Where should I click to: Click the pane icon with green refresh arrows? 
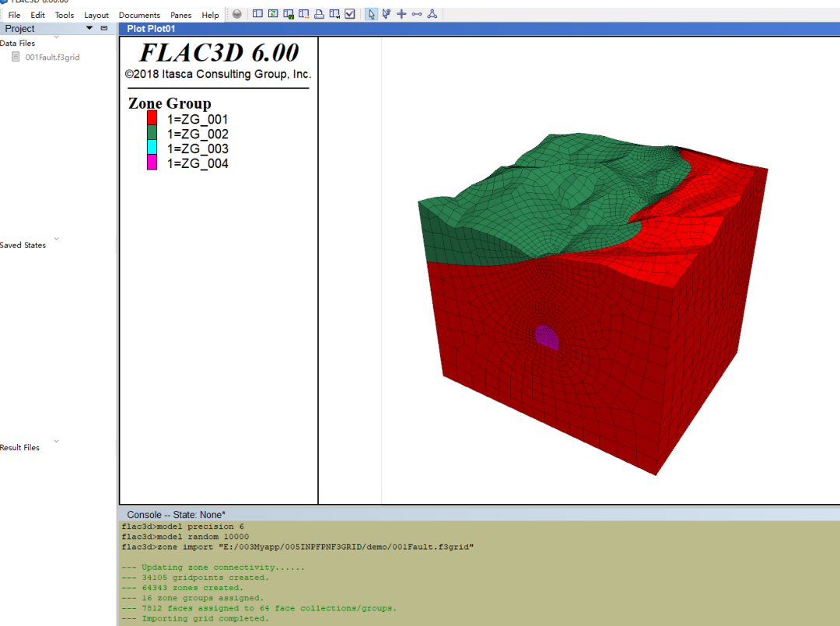tap(273, 14)
